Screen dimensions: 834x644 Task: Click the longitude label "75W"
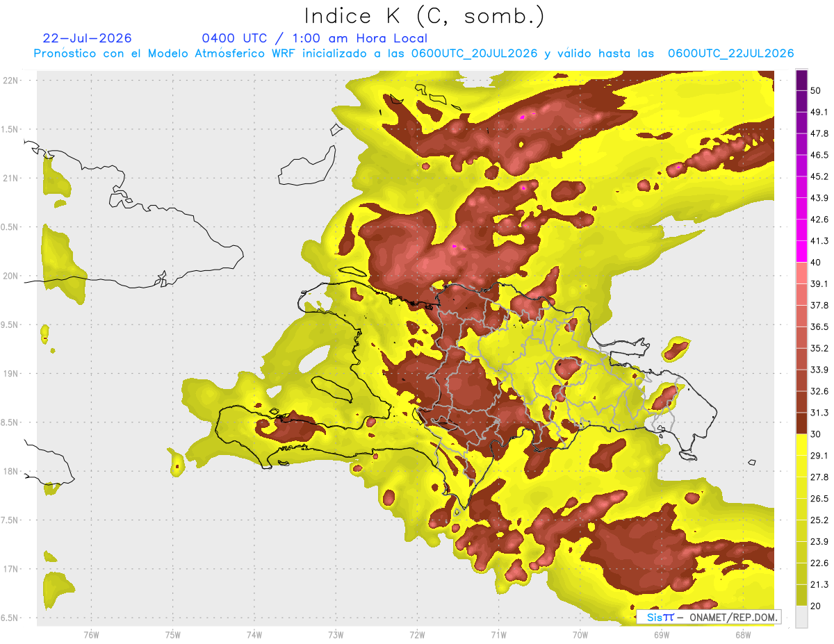173,635
